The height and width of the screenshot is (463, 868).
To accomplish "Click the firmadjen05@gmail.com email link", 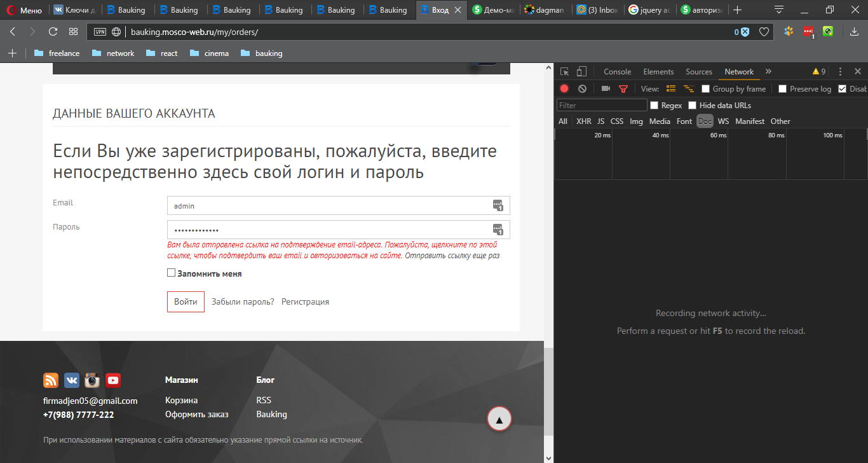I will 90,401.
